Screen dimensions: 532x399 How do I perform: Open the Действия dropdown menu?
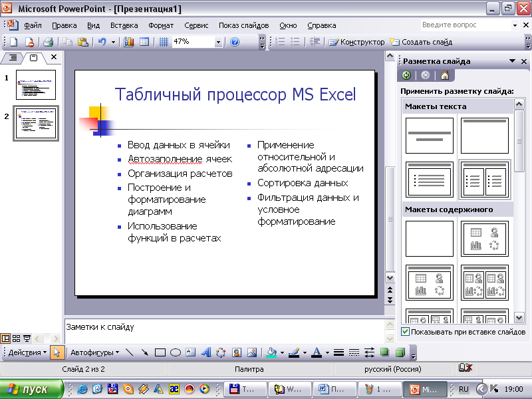[27, 352]
